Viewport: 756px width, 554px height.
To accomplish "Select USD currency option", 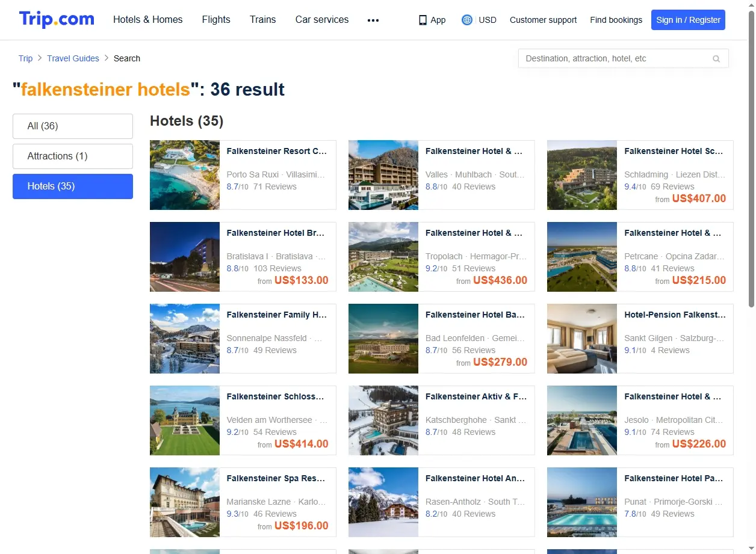I will click(x=488, y=20).
